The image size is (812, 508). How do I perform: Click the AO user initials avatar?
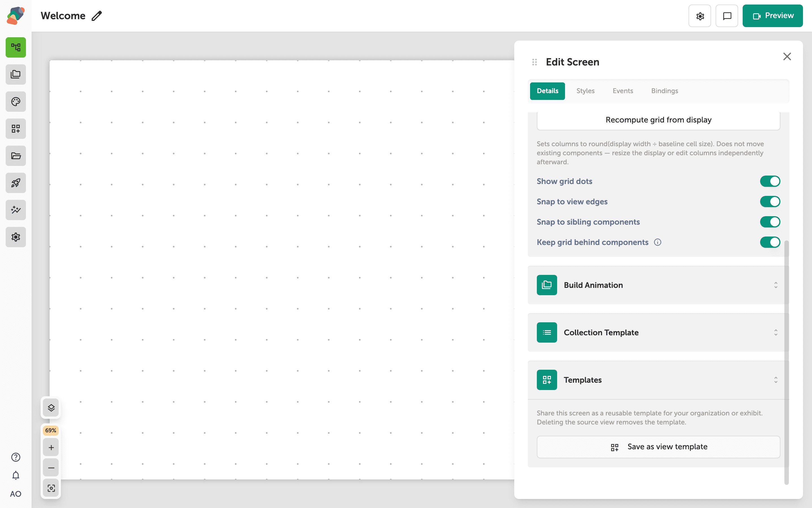pyautogui.click(x=16, y=494)
